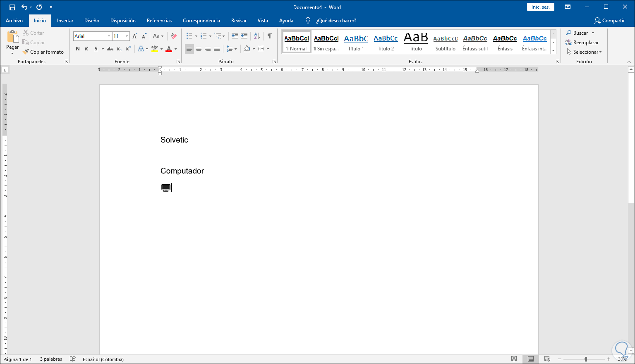Adjust the zoom slider in status bar
This screenshot has width=635, height=364.
tap(585, 359)
